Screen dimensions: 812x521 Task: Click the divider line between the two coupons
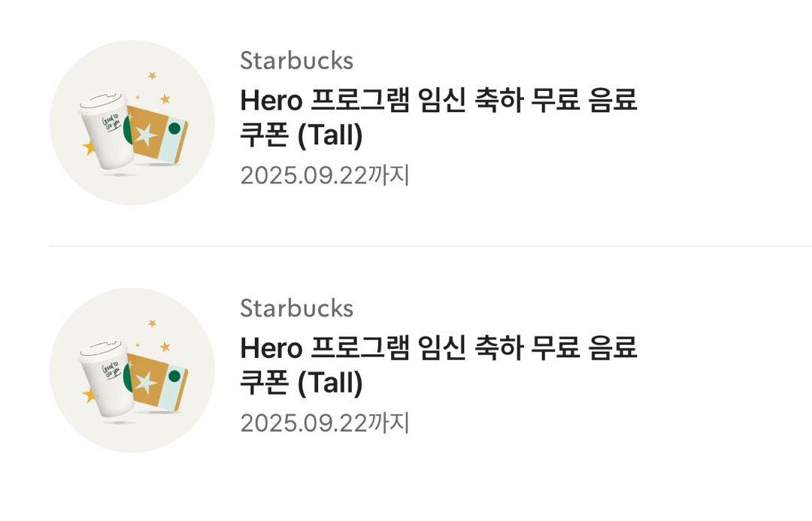pyautogui.click(x=431, y=246)
